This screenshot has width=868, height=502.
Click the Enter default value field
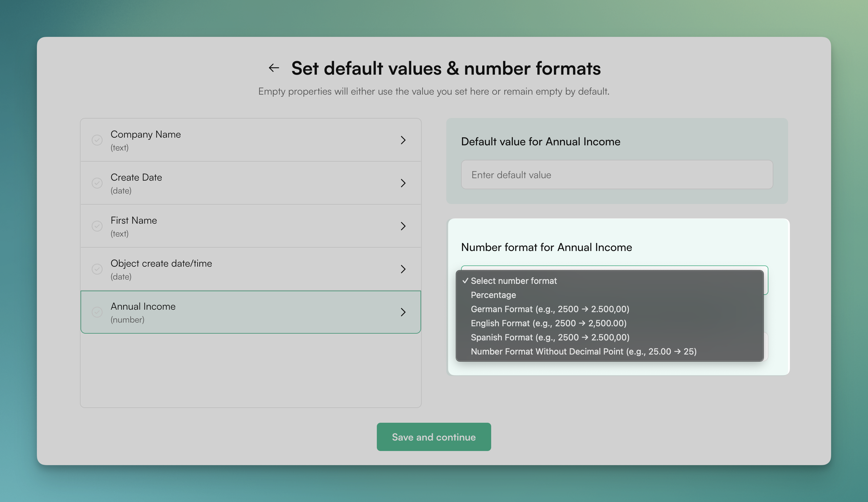pos(617,175)
